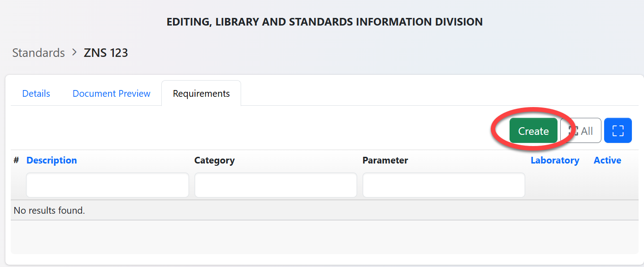The width and height of the screenshot is (644, 267).
Task: Click the breadcrumb chevron separator
Action: pyautogui.click(x=74, y=53)
